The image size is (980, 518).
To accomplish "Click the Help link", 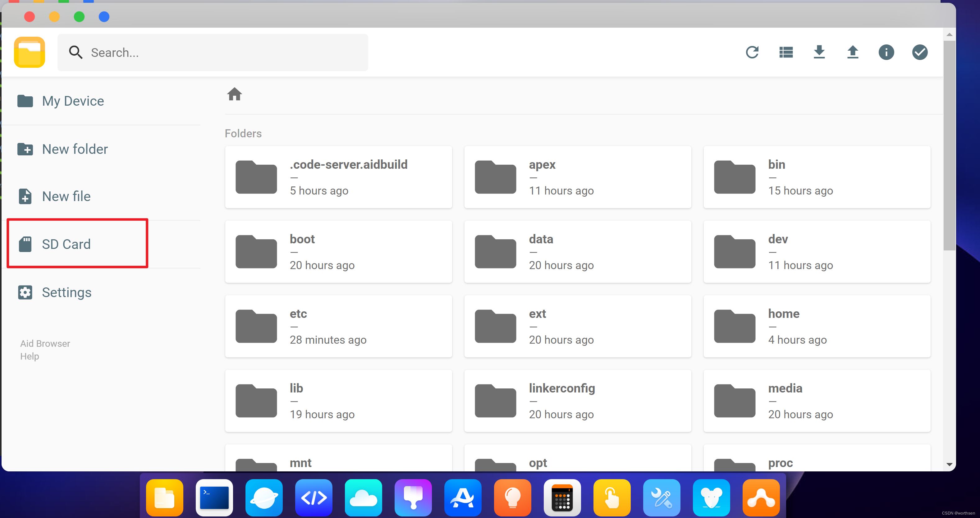I will tap(30, 356).
